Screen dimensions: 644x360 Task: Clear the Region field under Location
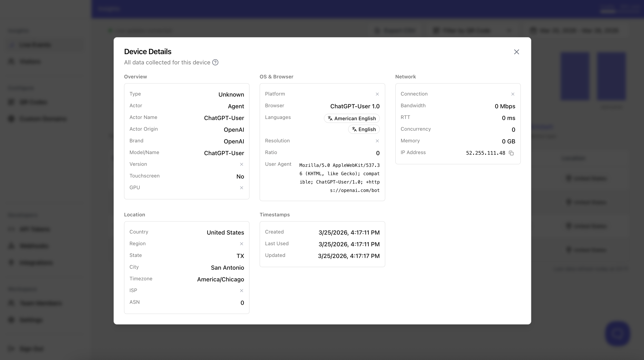pyautogui.click(x=241, y=244)
